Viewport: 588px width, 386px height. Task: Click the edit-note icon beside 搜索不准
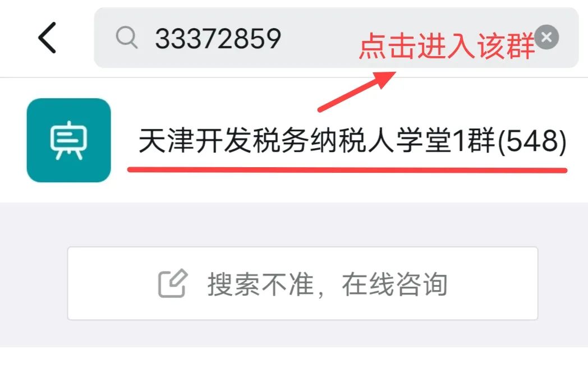tap(172, 283)
